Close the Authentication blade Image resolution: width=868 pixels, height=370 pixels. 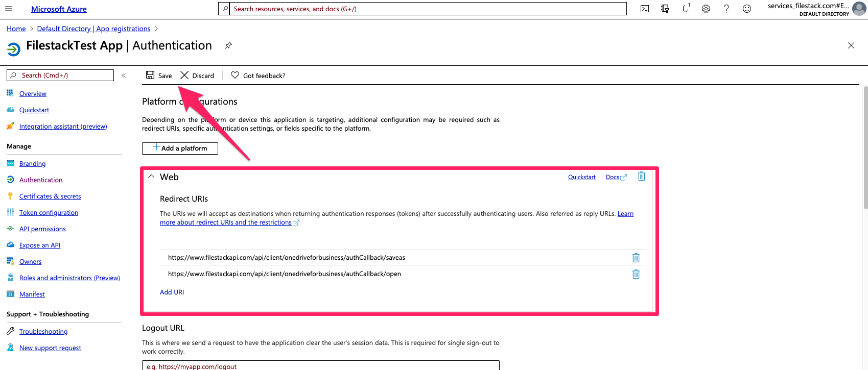tap(851, 45)
